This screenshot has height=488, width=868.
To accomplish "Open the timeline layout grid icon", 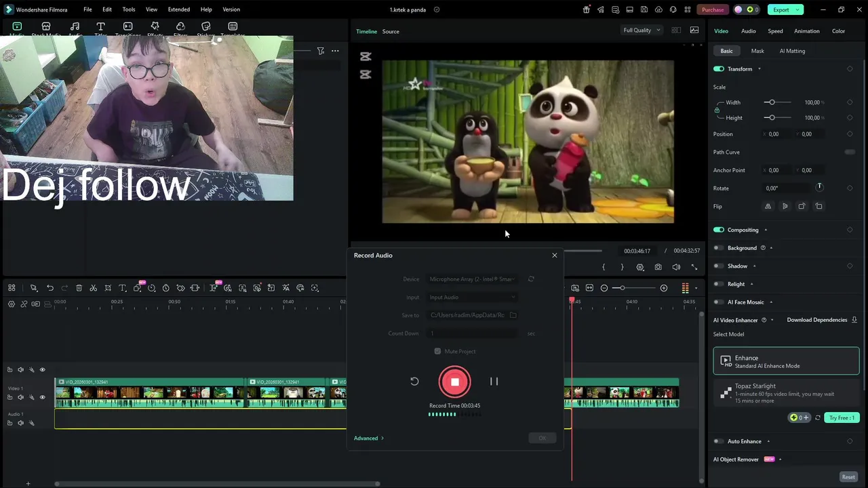I will pyautogui.click(x=12, y=288).
